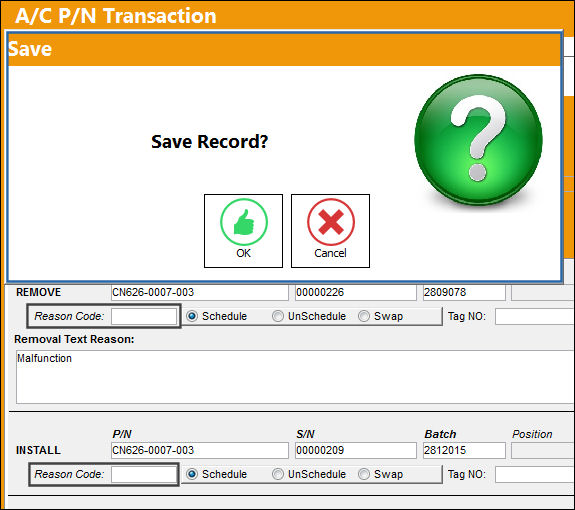The width and height of the screenshot is (575, 510).
Task: Click the Removal Text Reason box with Malfunction
Action: click(x=295, y=377)
